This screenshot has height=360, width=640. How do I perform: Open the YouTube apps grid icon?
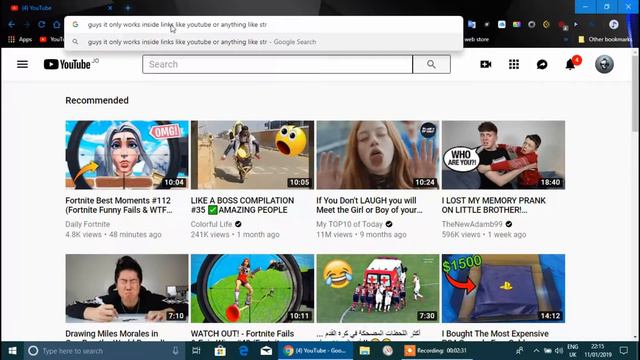pos(514,64)
